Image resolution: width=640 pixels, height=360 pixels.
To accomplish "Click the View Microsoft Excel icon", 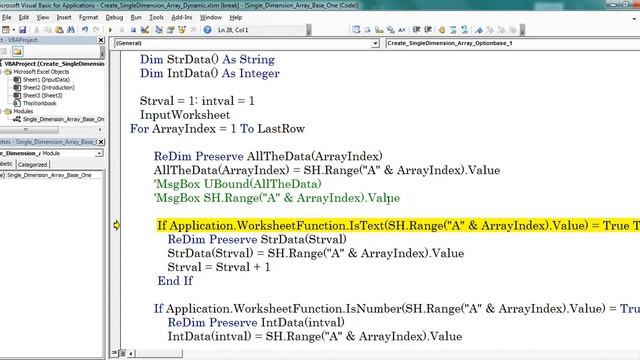I will click(x=6, y=30).
